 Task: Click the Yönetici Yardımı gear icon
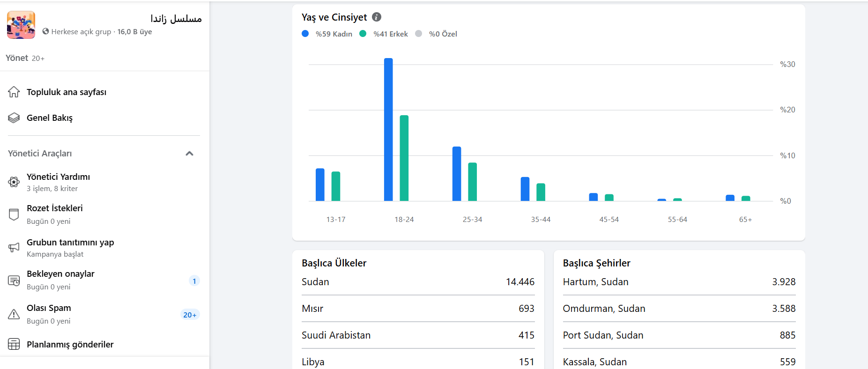tap(14, 182)
